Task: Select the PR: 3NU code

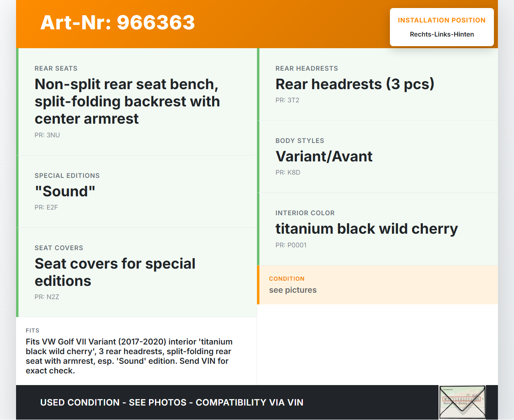Action: (47, 135)
